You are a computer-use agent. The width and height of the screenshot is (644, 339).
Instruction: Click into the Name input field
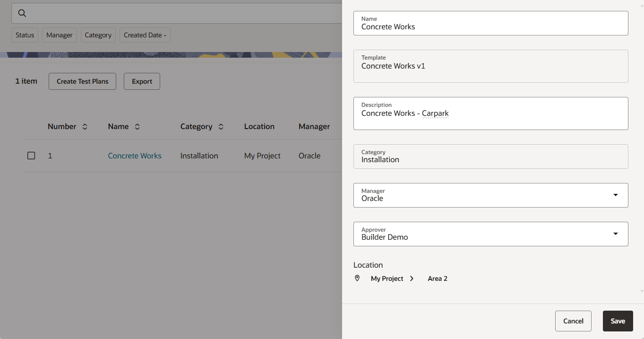pyautogui.click(x=490, y=26)
